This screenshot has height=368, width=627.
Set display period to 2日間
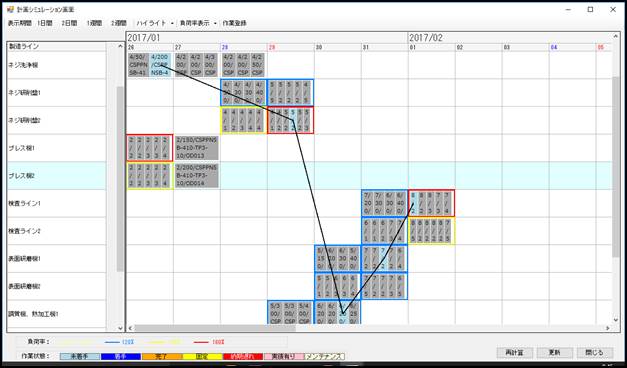69,23
